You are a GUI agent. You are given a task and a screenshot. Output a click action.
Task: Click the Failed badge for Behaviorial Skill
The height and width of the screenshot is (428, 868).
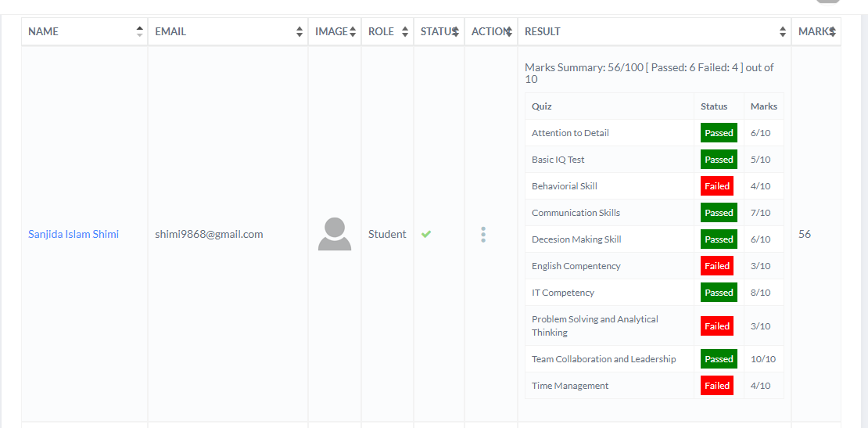(717, 186)
